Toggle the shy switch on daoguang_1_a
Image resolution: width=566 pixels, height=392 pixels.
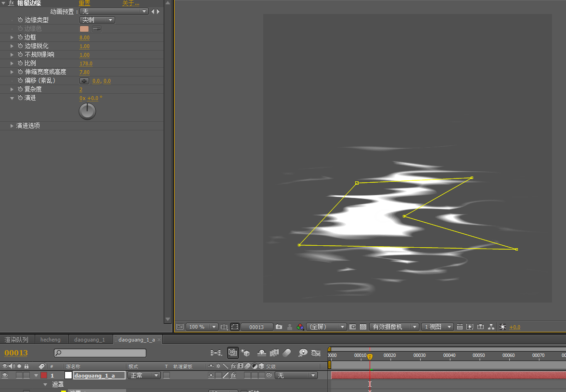tap(211, 376)
